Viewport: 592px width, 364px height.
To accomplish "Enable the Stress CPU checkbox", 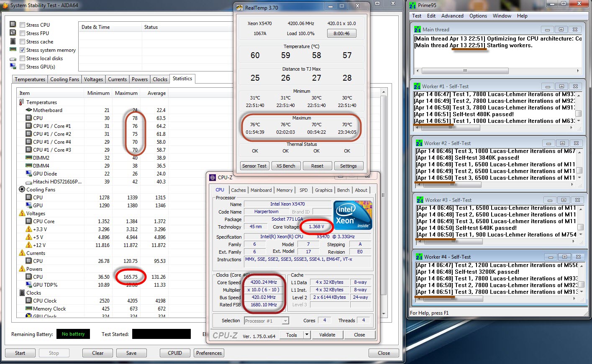I will pyautogui.click(x=23, y=25).
